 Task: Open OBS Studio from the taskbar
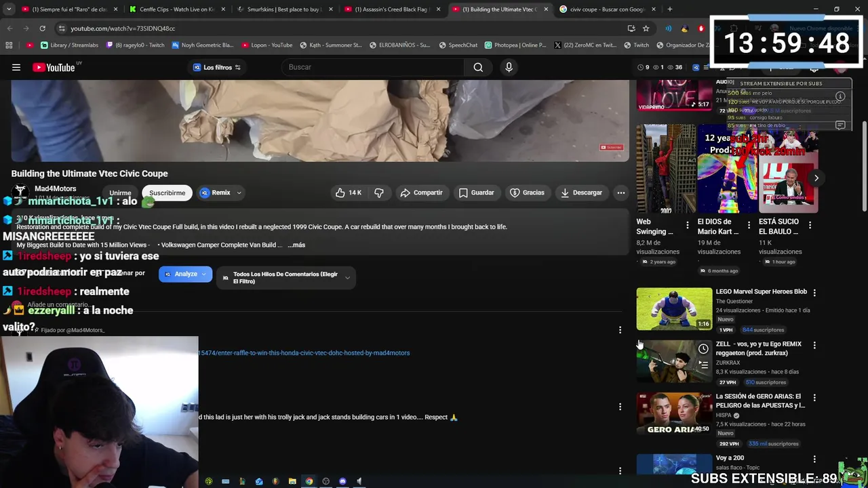click(x=326, y=481)
